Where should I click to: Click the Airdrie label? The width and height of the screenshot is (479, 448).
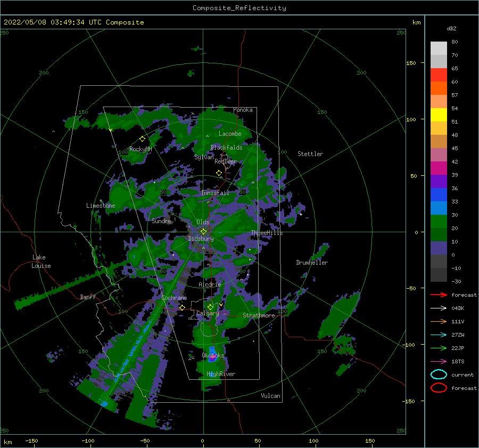pos(210,284)
